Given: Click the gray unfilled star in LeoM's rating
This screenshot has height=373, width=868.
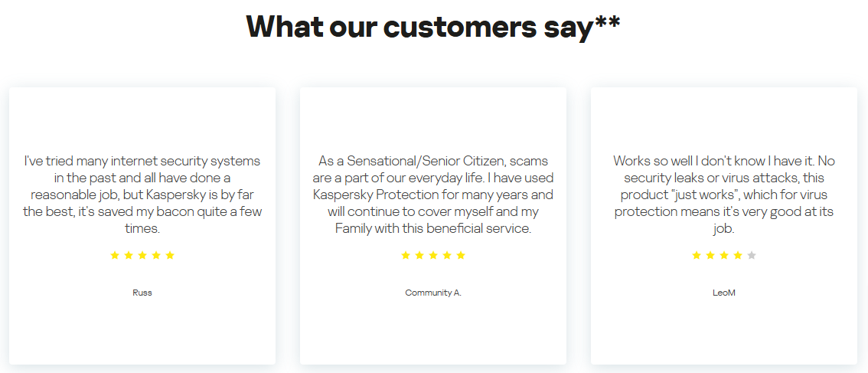Looking at the screenshot, I should click(752, 255).
